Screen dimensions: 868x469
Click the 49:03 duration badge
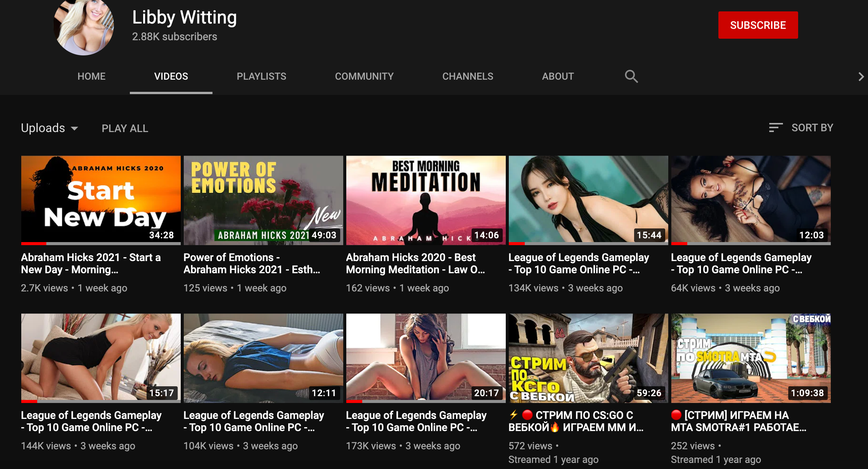click(x=324, y=235)
